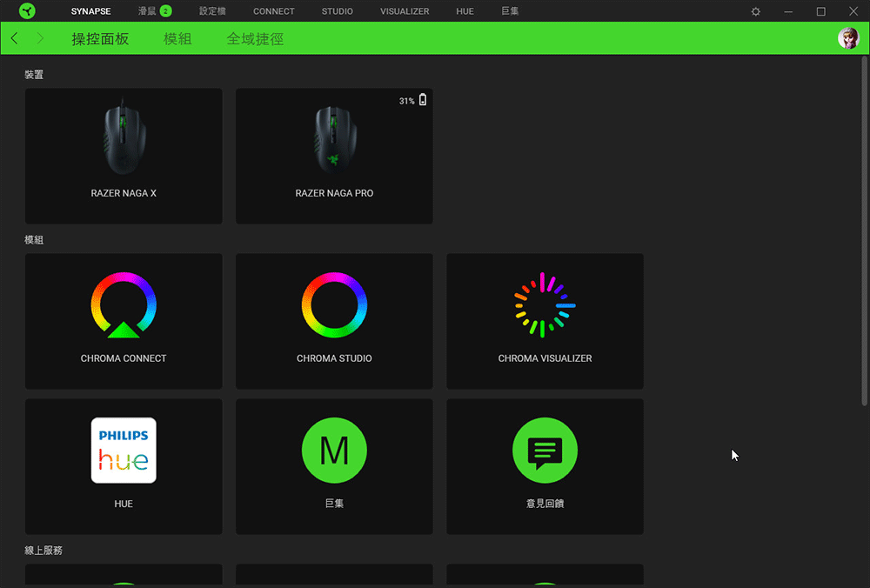Click the RAZER NAGA PRO label
Image resolution: width=870 pixels, height=588 pixels.
coord(335,193)
